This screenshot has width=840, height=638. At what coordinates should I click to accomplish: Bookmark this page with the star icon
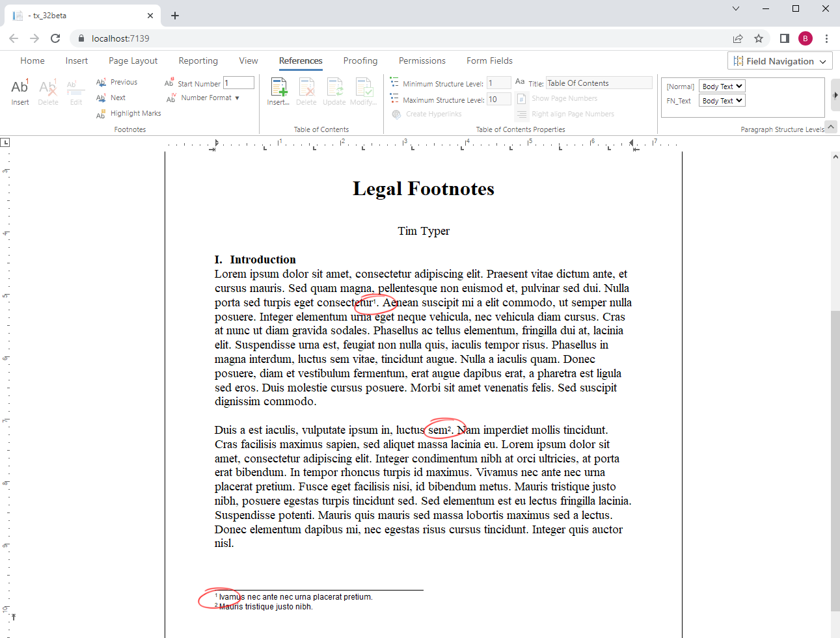(x=759, y=38)
